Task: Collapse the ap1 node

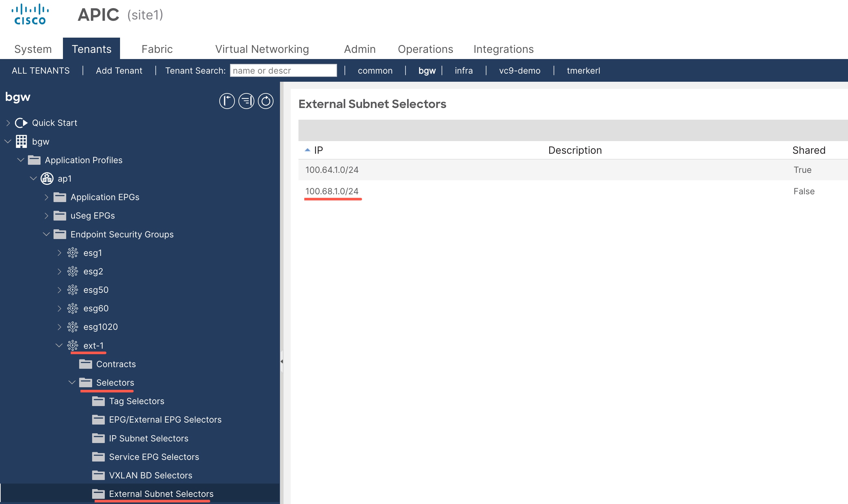Action: (33, 178)
